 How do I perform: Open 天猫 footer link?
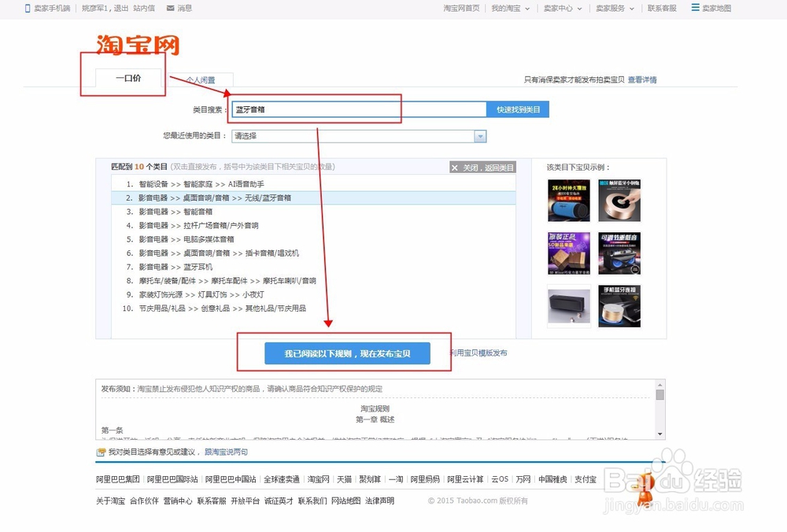[x=345, y=479]
